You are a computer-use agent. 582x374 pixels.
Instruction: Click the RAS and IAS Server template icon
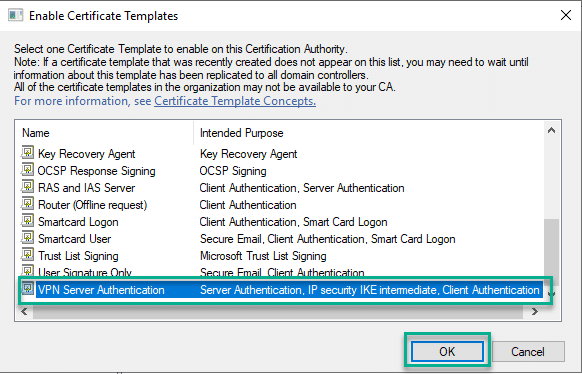pos(27,187)
